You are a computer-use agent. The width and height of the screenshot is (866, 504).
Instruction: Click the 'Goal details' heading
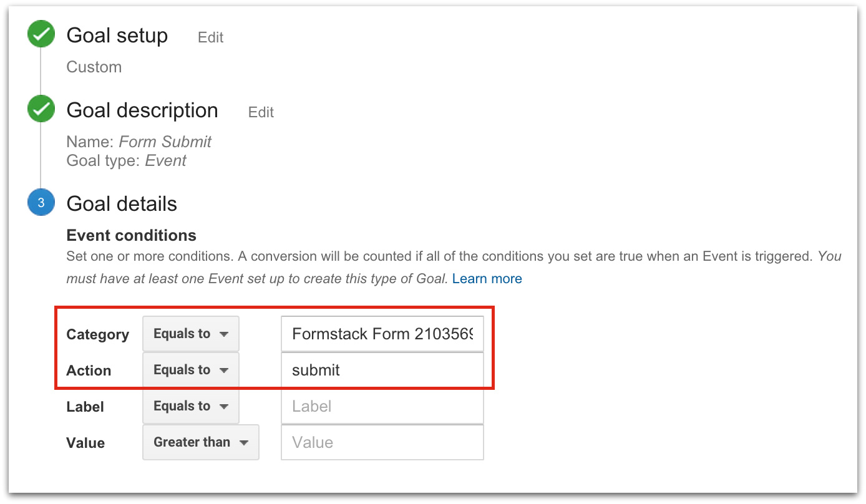(x=122, y=204)
